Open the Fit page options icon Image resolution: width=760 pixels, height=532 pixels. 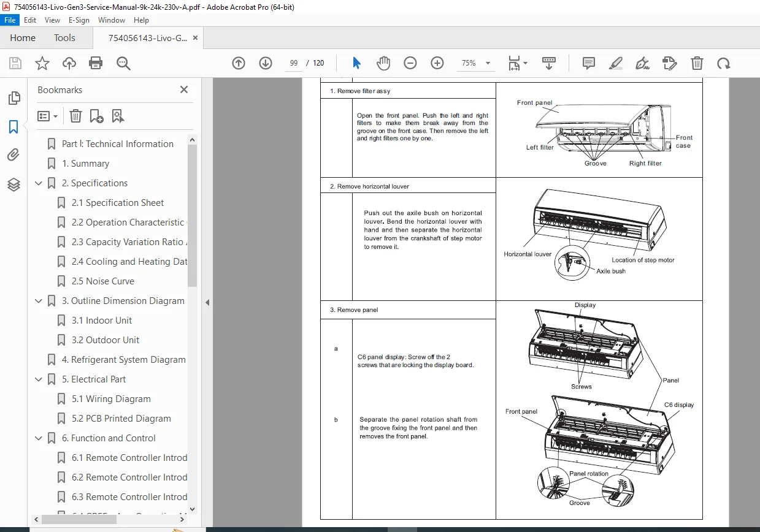click(517, 63)
